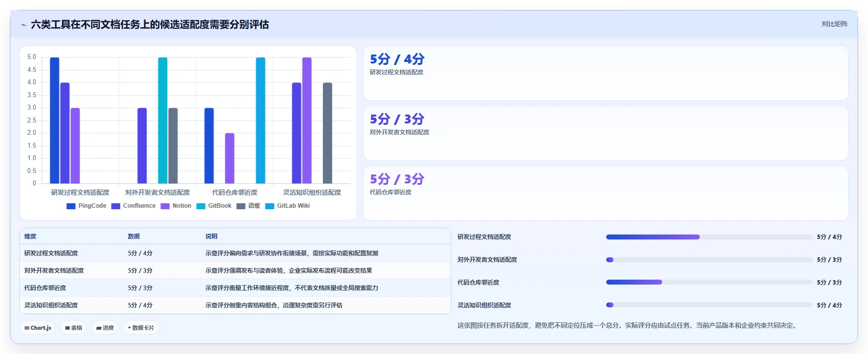868x354 pixels.
Task: Click the 表格 tag chip
Action: click(x=73, y=328)
